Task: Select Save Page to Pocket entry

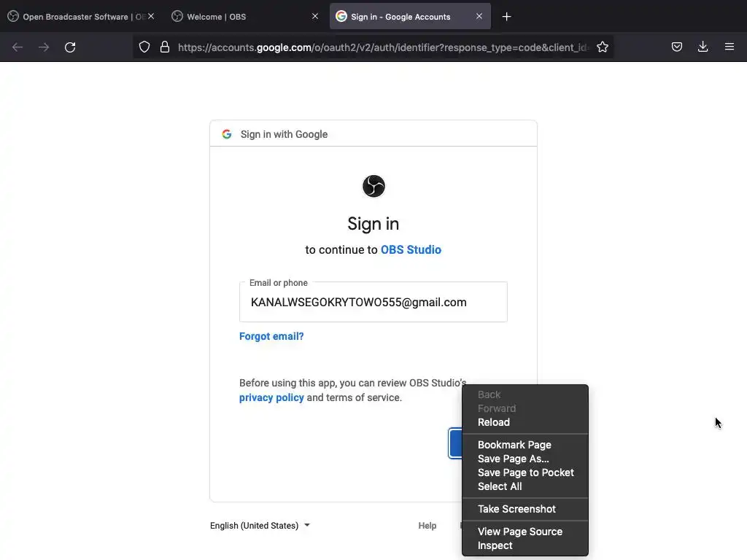Action: [x=525, y=472]
